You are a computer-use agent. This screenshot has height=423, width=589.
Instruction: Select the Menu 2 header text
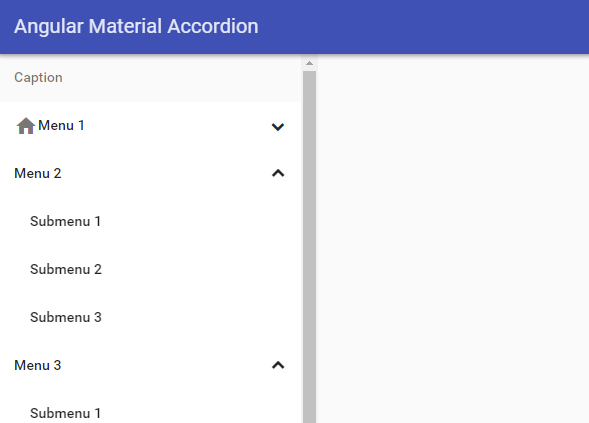click(x=38, y=174)
